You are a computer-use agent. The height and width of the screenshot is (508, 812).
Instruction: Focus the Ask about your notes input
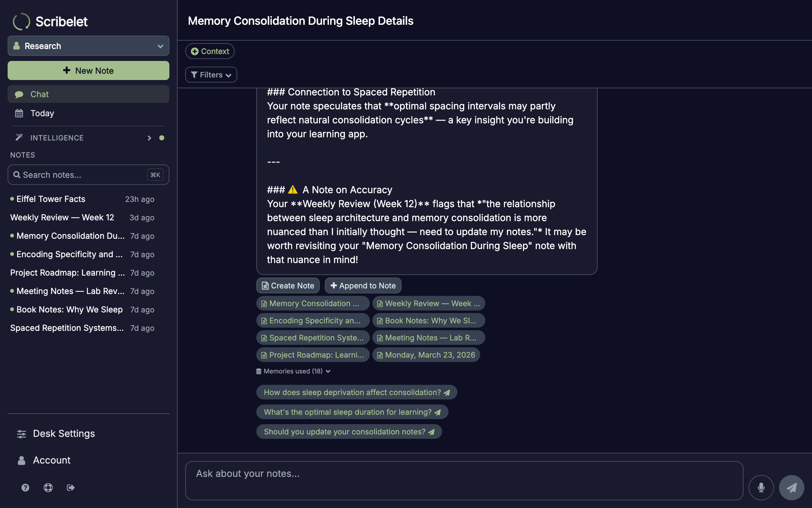tap(464, 480)
